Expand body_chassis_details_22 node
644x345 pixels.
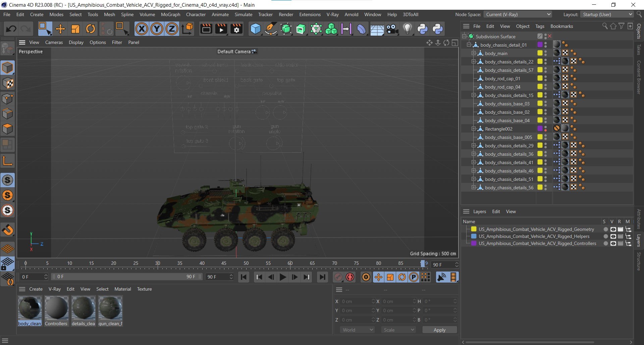pyautogui.click(x=474, y=61)
